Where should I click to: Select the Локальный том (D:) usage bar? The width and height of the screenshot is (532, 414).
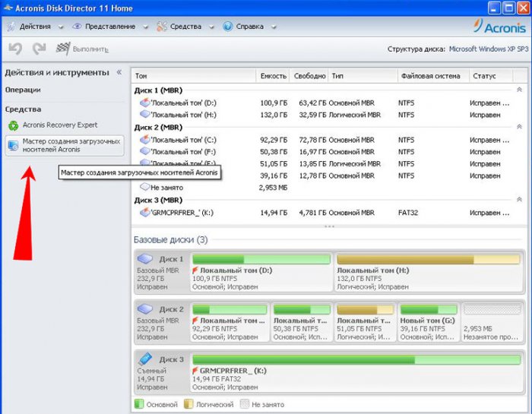[x=261, y=260]
